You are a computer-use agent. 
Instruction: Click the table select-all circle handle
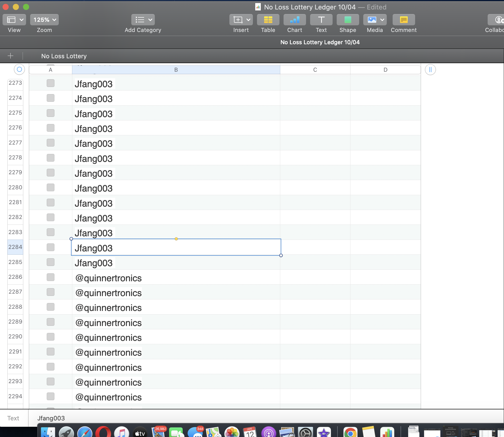click(x=19, y=70)
